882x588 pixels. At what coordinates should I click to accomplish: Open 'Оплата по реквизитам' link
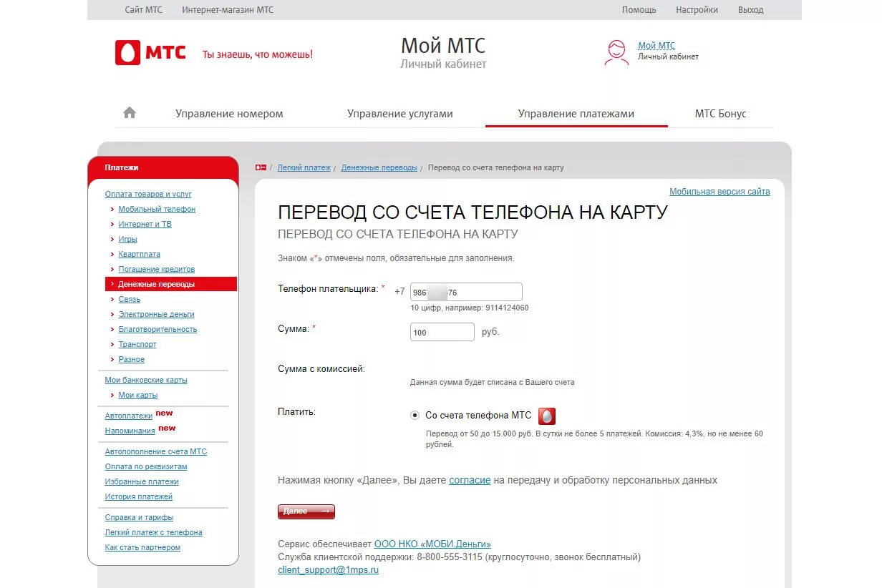[x=146, y=466]
